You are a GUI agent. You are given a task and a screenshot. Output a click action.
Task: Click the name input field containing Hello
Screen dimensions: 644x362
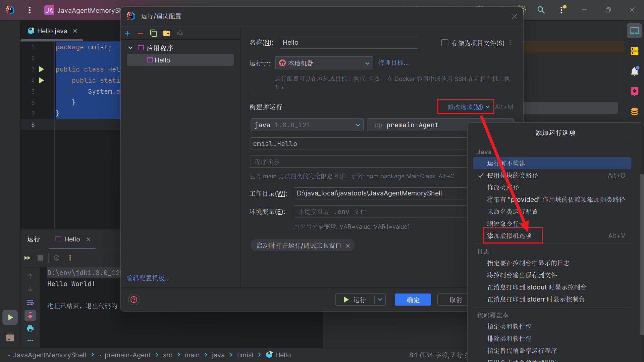(x=348, y=43)
